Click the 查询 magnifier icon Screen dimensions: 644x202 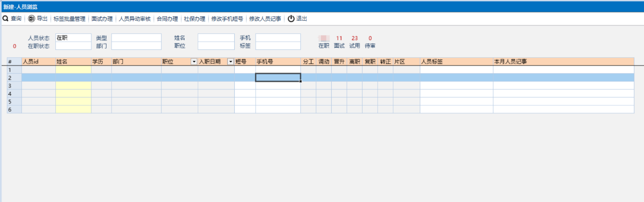6,19
